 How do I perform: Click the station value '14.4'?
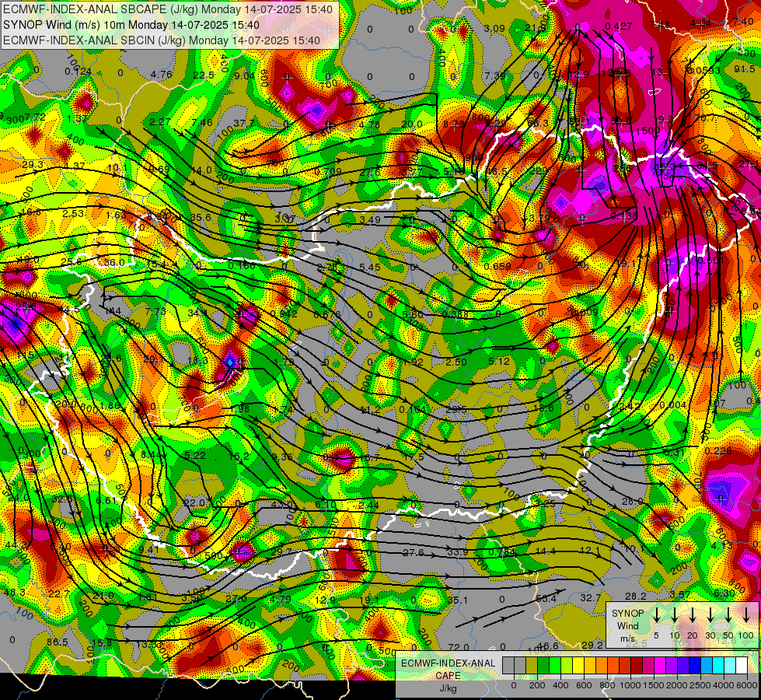546,551
